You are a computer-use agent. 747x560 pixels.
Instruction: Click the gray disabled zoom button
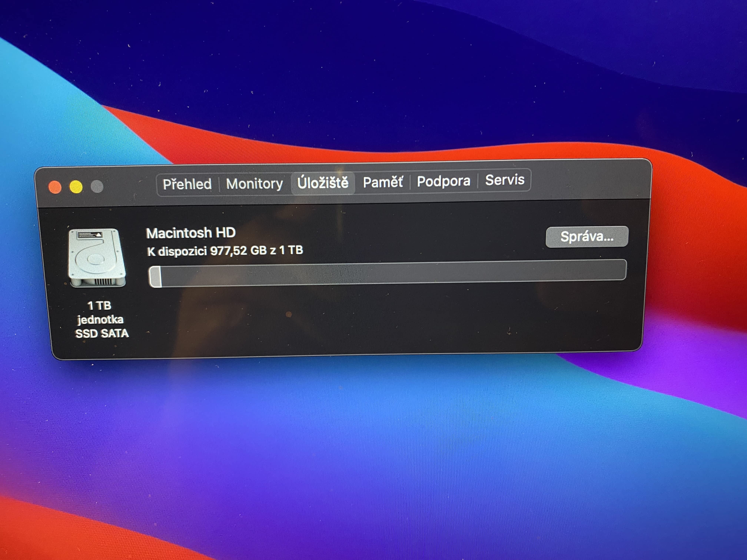tap(97, 186)
